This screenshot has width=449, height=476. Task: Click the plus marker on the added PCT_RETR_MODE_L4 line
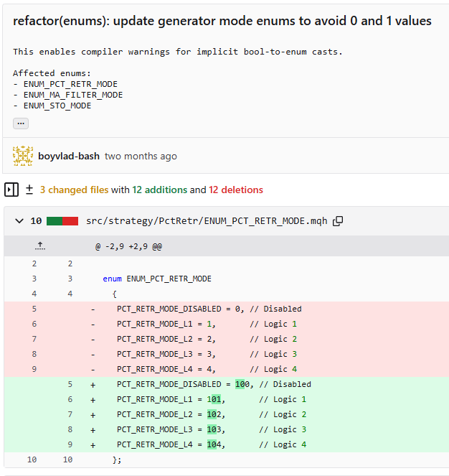93,444
